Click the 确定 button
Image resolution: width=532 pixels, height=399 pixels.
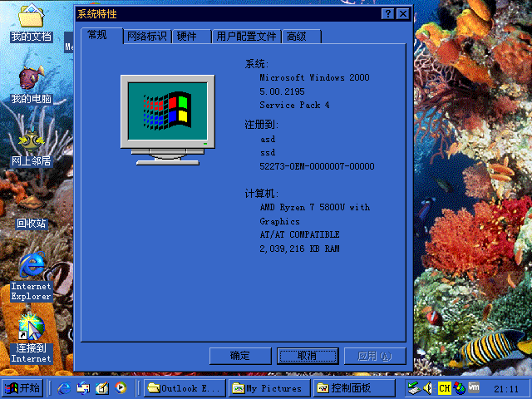240,356
